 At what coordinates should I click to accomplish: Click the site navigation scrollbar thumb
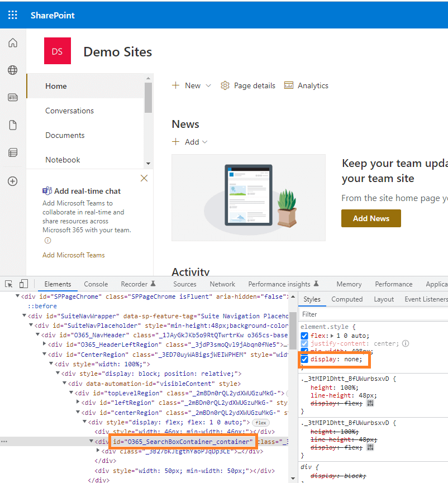pyautogui.click(x=148, y=97)
